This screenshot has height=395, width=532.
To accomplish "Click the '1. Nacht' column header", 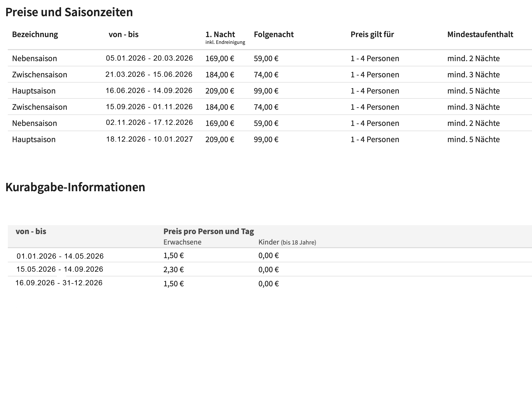I will (220, 34).
